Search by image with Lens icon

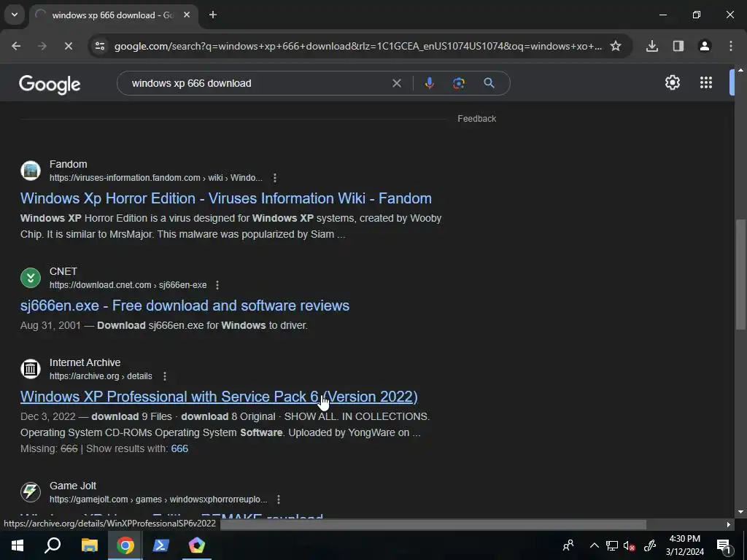click(459, 83)
